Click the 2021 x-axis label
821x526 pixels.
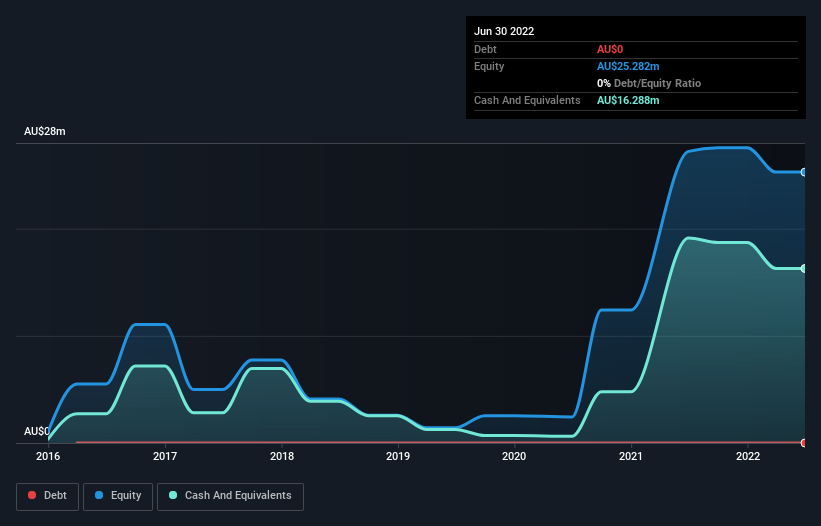tap(631, 456)
